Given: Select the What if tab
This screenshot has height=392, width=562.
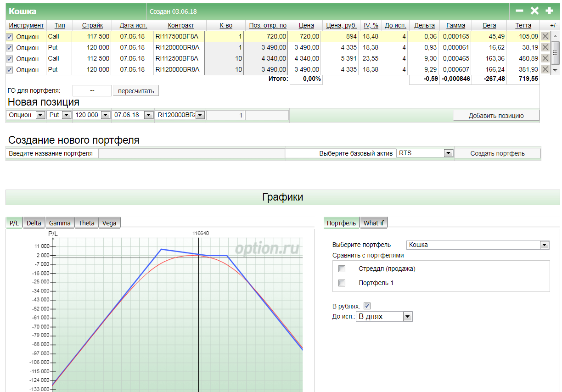Looking at the screenshot, I should click(374, 223).
